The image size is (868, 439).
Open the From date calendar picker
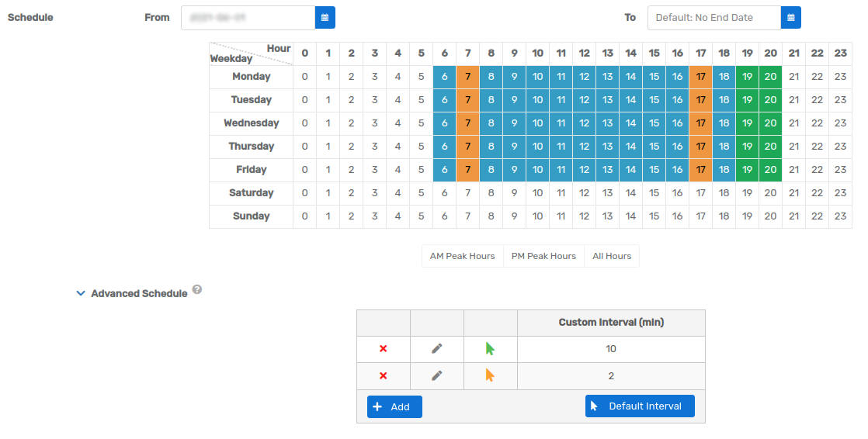coord(325,18)
